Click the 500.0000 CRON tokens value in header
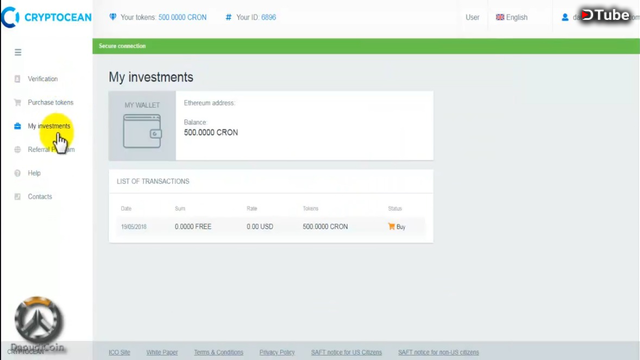Viewport: 640px width, 360px height. pyautogui.click(x=182, y=17)
